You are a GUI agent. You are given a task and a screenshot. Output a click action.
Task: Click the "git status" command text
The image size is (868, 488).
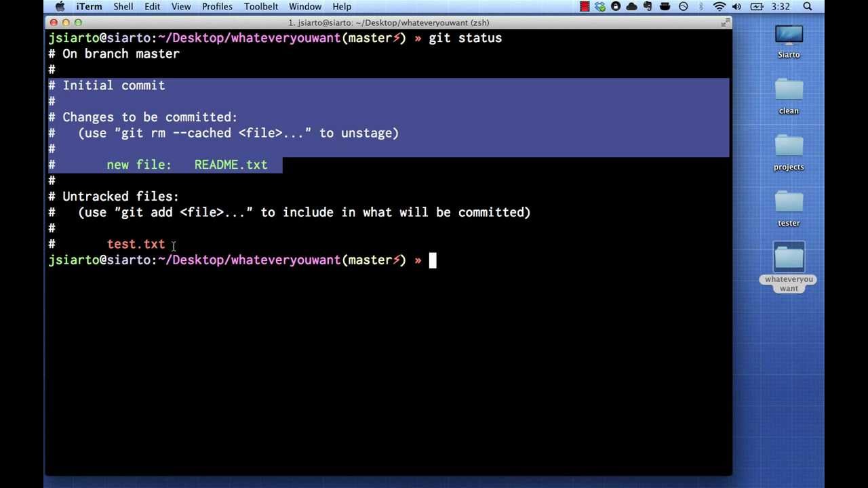465,38
